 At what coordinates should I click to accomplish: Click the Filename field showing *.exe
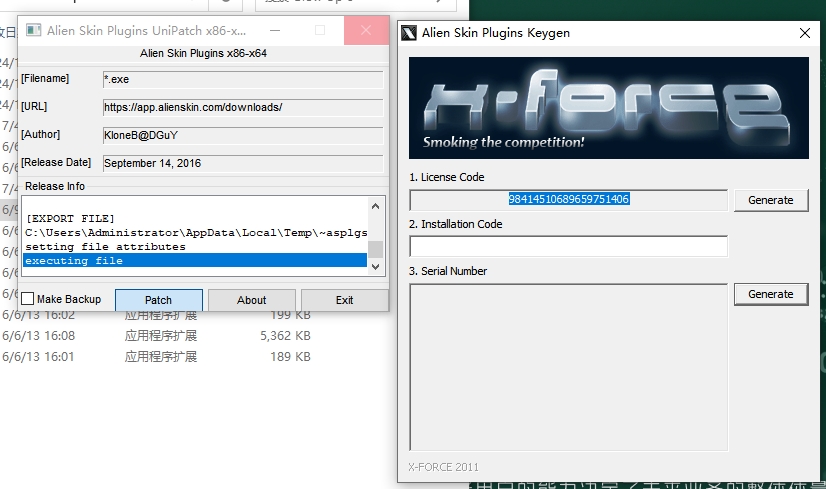(x=243, y=80)
